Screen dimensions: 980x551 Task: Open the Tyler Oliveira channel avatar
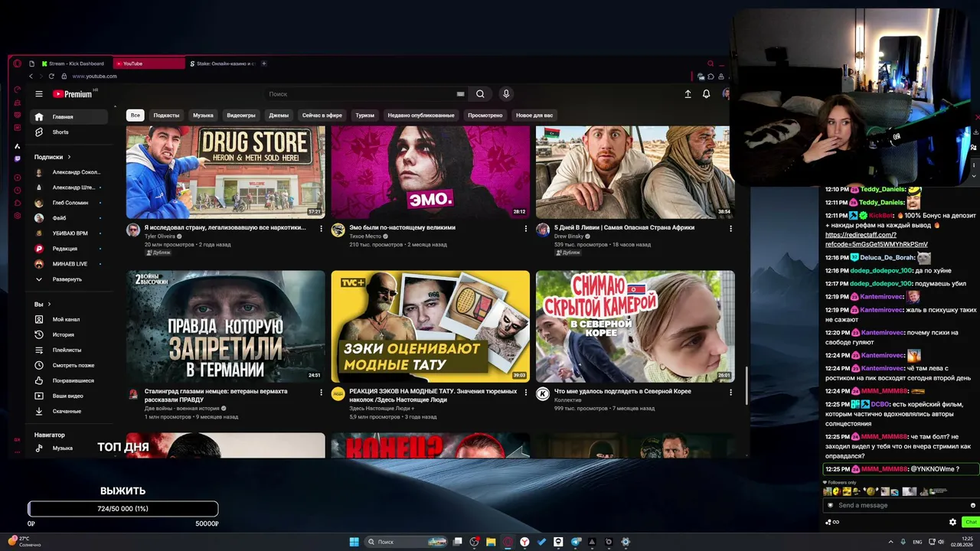(133, 230)
